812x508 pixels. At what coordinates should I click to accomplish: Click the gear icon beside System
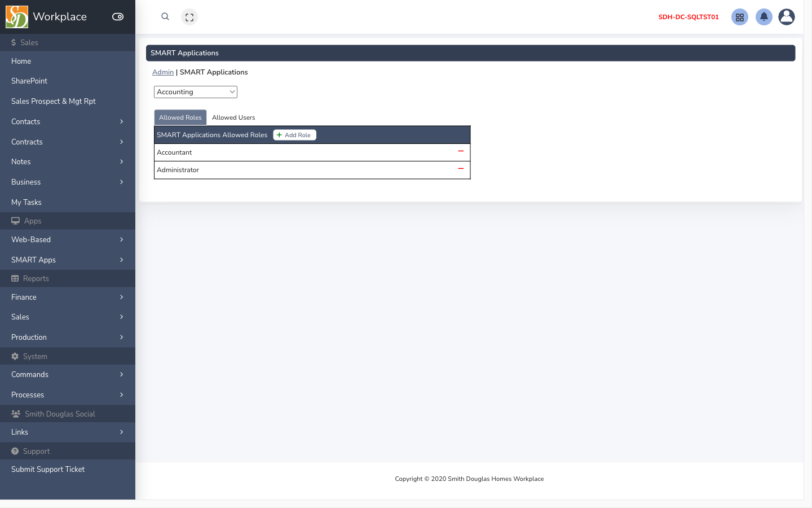point(15,356)
